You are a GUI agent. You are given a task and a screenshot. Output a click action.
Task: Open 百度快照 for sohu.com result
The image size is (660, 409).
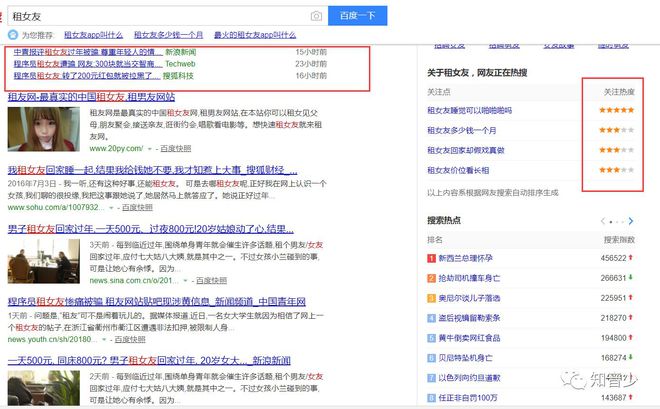137,207
